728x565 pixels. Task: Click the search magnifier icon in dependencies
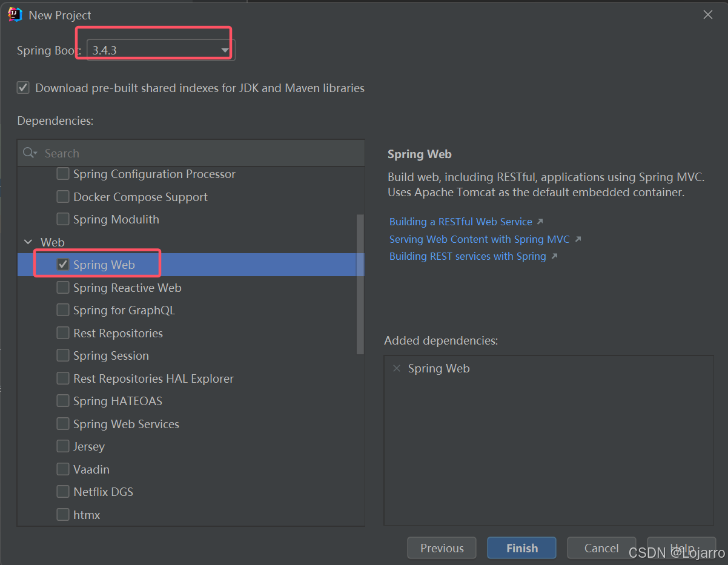[x=29, y=153]
